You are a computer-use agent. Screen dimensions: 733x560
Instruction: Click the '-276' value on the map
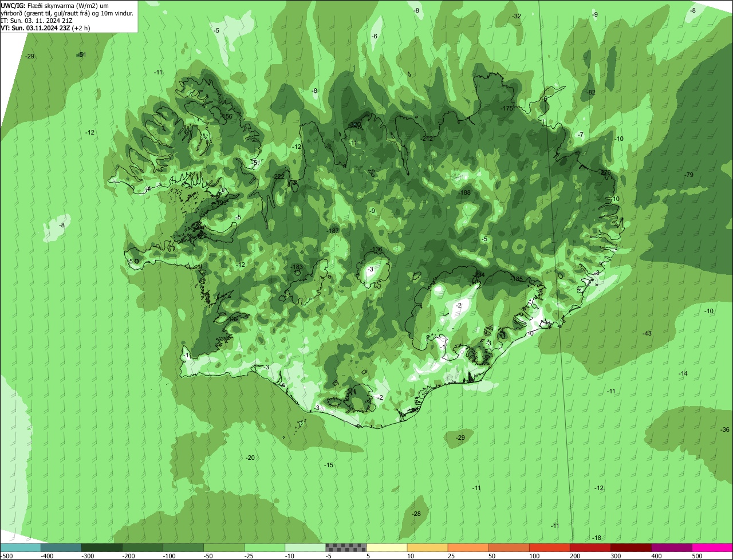pos(605,172)
